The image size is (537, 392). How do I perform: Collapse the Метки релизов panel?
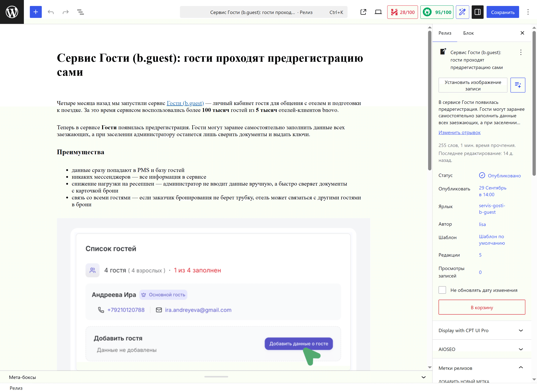tap(482, 368)
